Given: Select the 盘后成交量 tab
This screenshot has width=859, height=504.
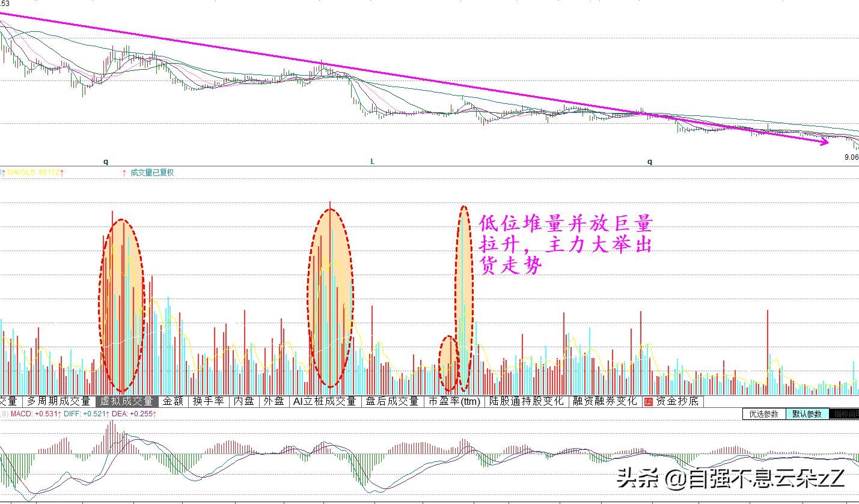Looking at the screenshot, I should (392, 401).
